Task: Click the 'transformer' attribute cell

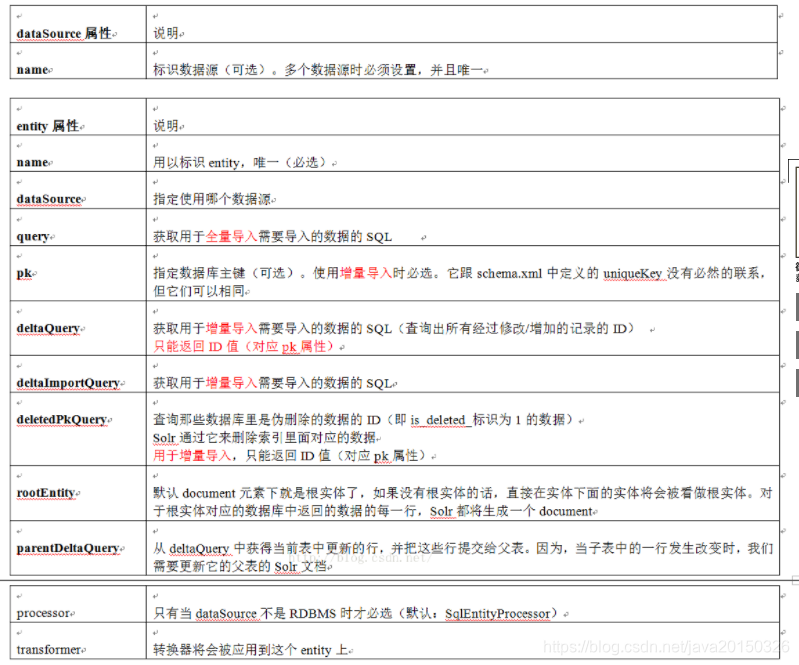Action: (78, 641)
